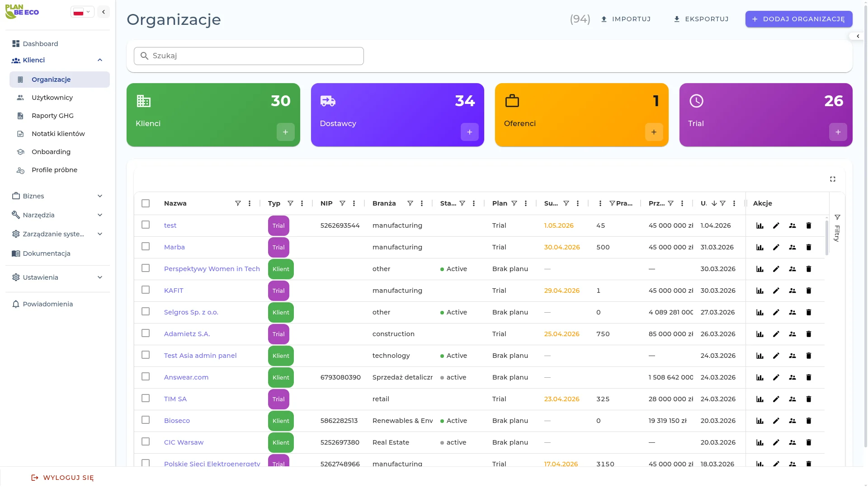Delete KAFIT using the trash icon
This screenshot has height=488, width=868.
[x=809, y=291]
